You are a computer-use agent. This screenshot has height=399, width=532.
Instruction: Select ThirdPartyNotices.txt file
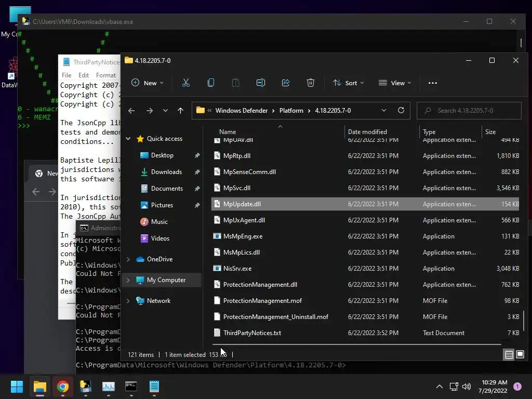click(365, 333)
